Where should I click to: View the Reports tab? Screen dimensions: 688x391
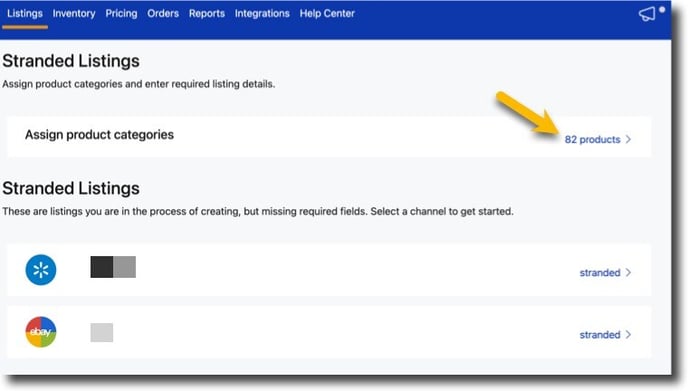tap(207, 14)
